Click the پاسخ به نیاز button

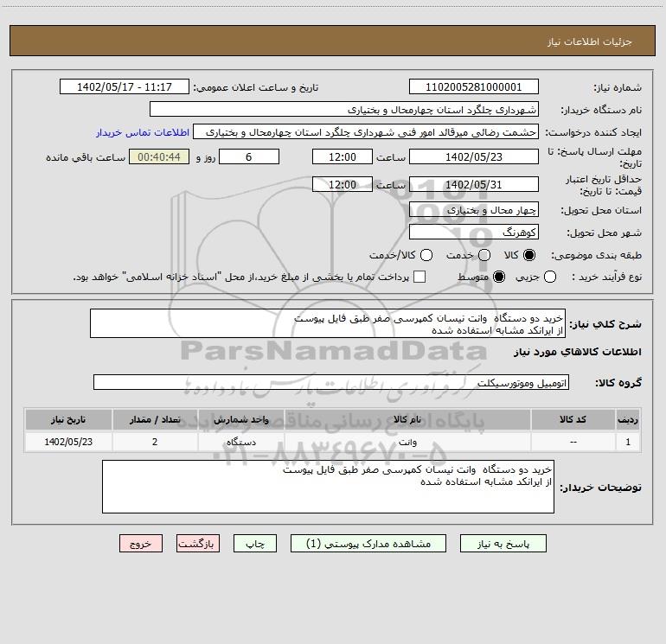pos(503,544)
